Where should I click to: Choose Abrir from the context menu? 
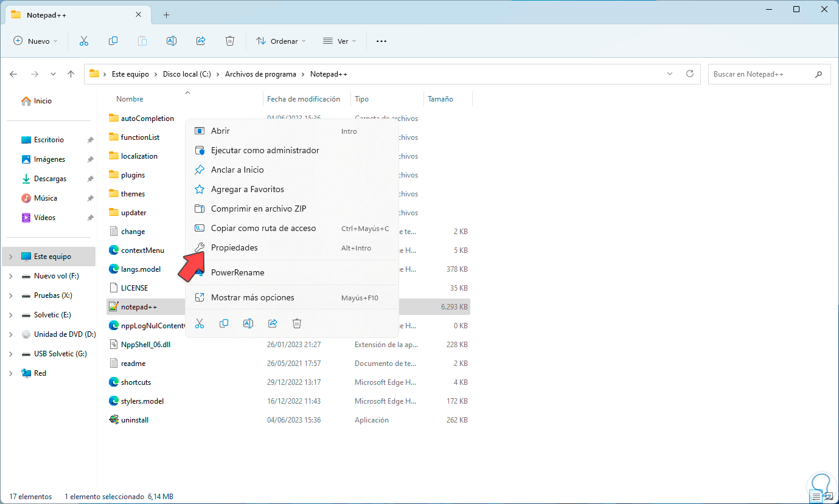click(291, 131)
